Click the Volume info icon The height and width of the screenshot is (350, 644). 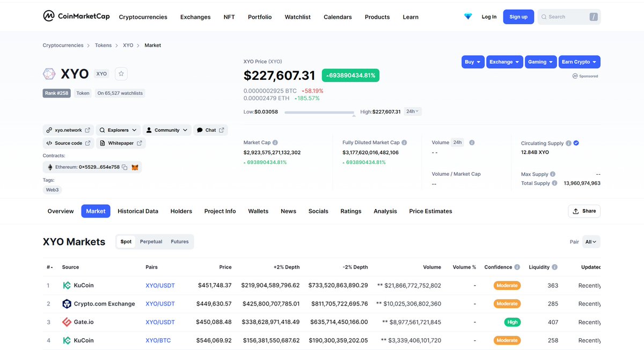coord(472,143)
